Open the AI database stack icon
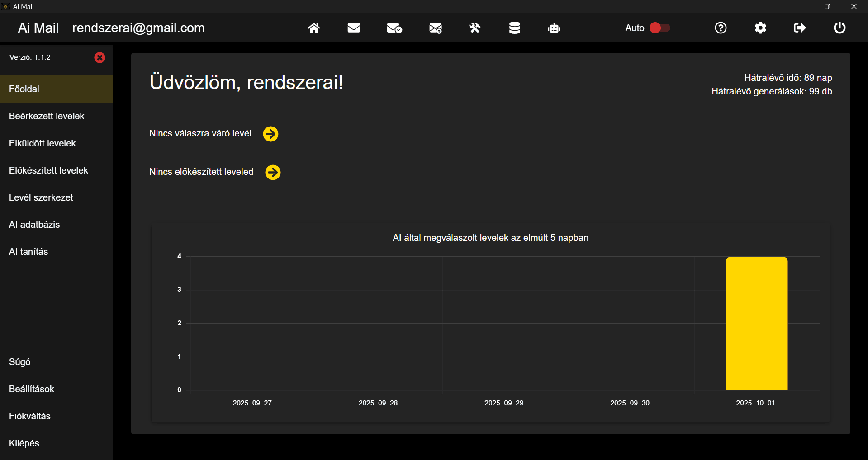This screenshot has height=460, width=868. pyautogui.click(x=514, y=28)
